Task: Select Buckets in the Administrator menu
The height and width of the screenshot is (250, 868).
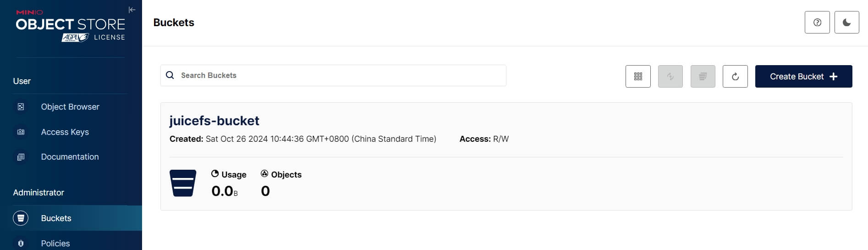Action: click(x=56, y=218)
